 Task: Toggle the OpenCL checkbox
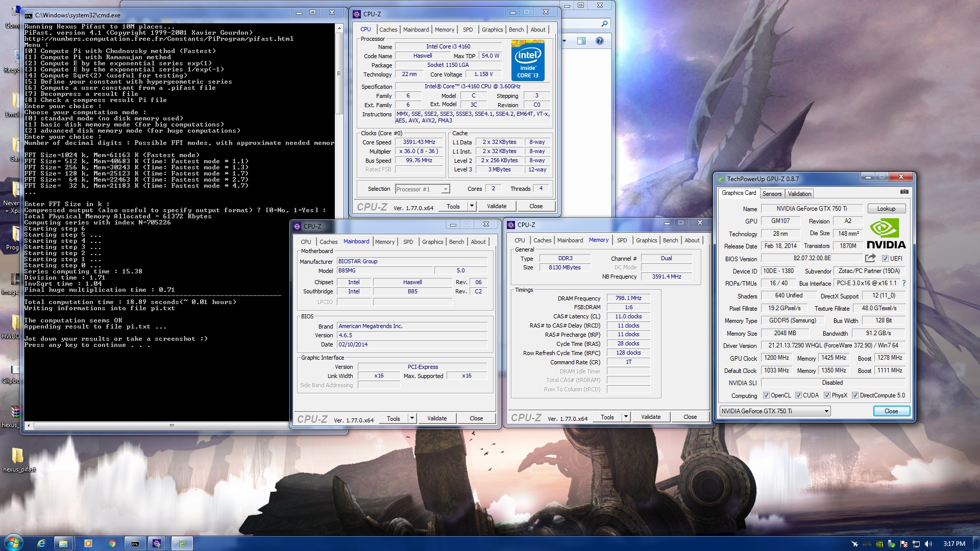[766, 395]
